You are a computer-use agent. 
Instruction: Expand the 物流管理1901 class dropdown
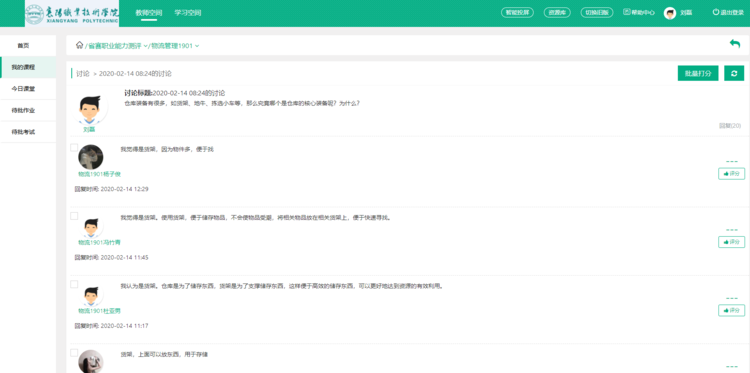pos(197,46)
